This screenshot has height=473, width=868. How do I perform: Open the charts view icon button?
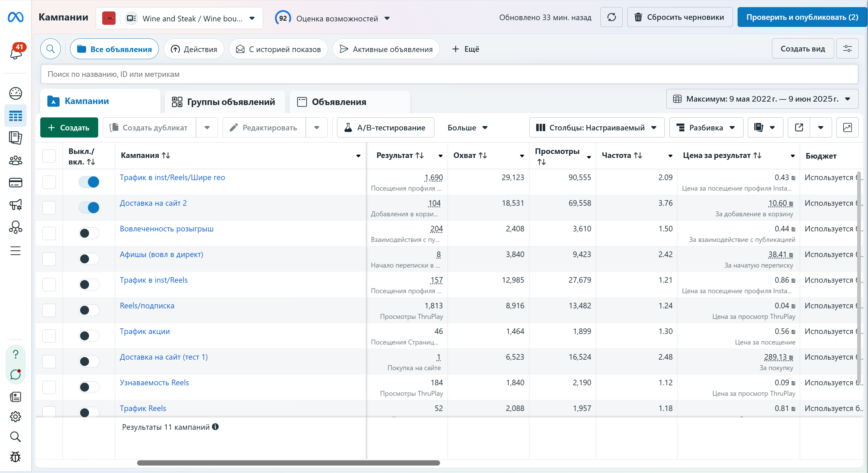pos(847,128)
